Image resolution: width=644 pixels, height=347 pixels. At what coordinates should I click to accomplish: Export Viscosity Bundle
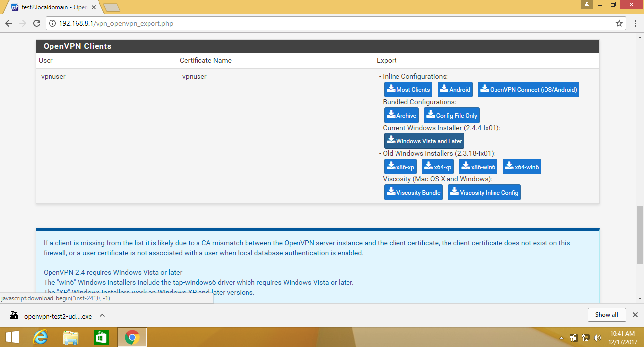click(413, 192)
